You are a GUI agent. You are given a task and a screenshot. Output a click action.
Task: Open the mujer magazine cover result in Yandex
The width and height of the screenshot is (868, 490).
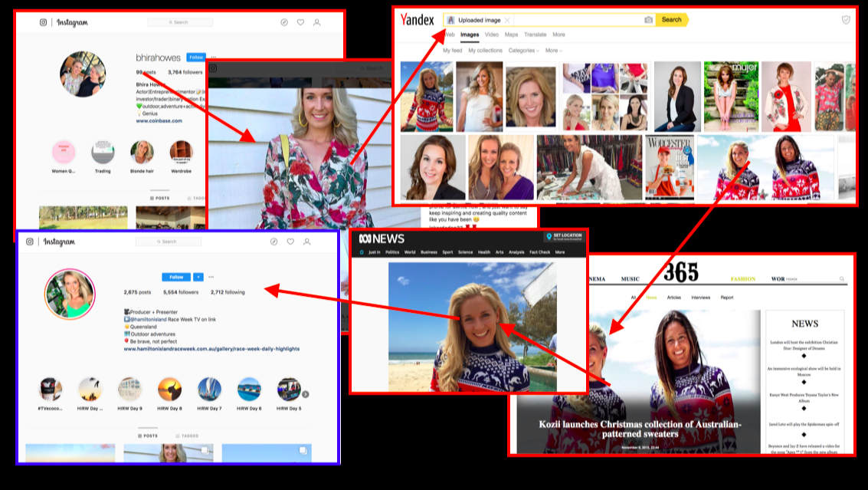731,97
